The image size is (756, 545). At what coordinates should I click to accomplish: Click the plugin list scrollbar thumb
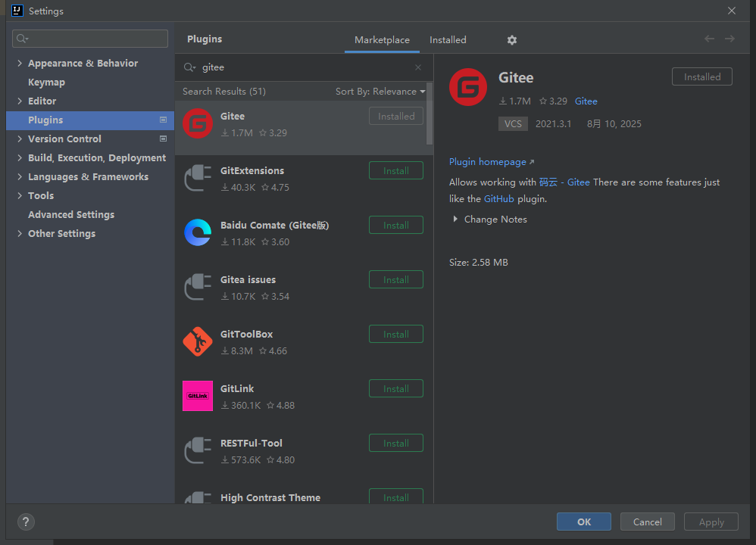(430, 114)
